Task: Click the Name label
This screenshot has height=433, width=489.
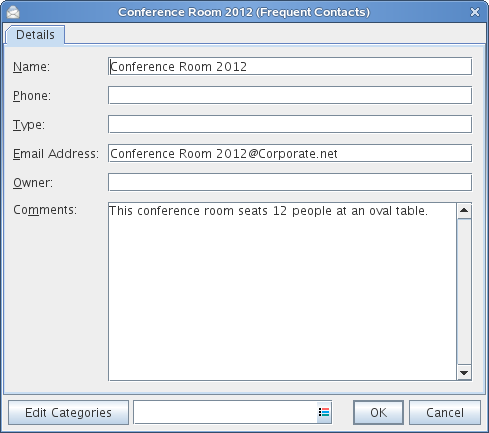Action: (31, 67)
